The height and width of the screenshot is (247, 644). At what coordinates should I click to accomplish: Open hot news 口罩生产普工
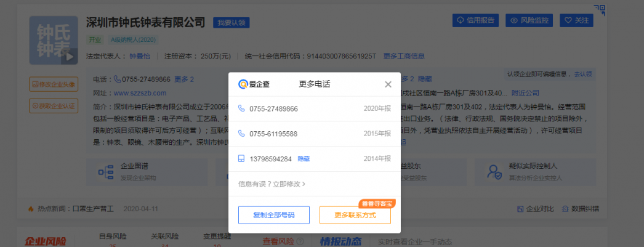click(93, 209)
